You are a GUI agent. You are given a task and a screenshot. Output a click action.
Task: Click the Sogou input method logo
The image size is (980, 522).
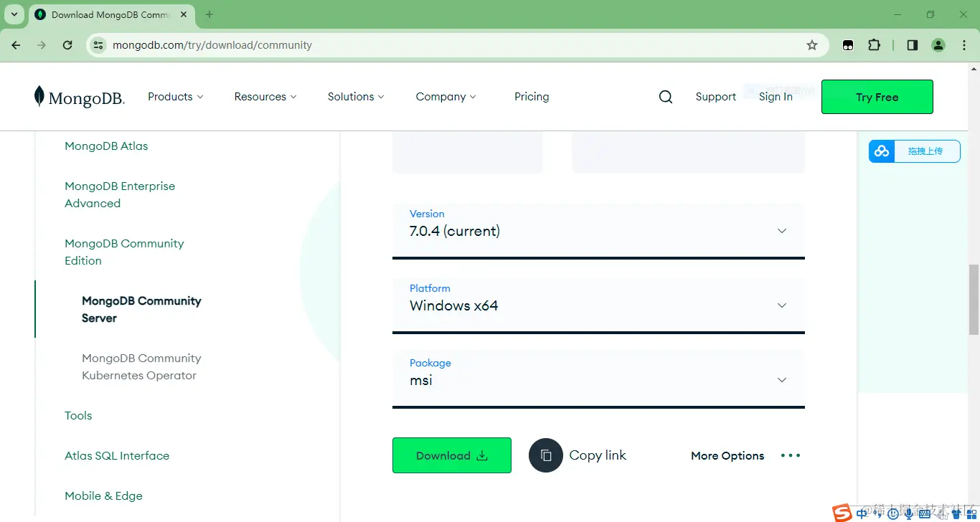point(842,513)
